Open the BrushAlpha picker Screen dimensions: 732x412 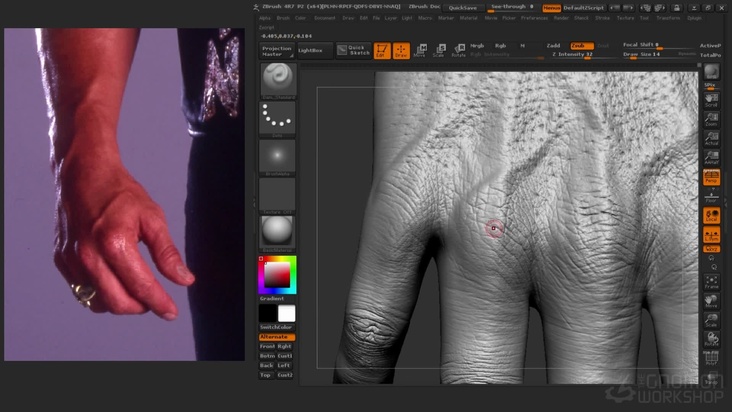277,158
